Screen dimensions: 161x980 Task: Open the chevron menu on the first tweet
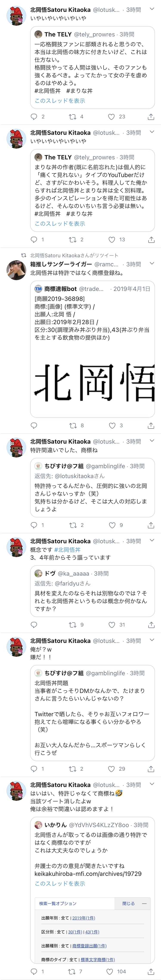pos(152,9)
